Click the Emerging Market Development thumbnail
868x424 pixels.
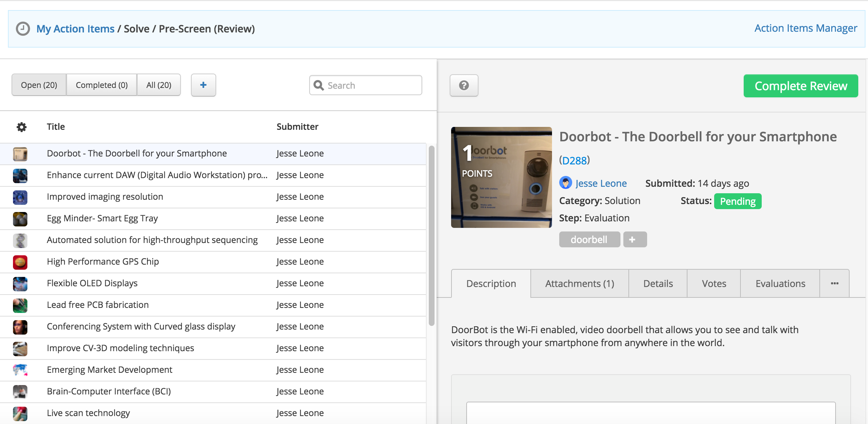coord(20,370)
